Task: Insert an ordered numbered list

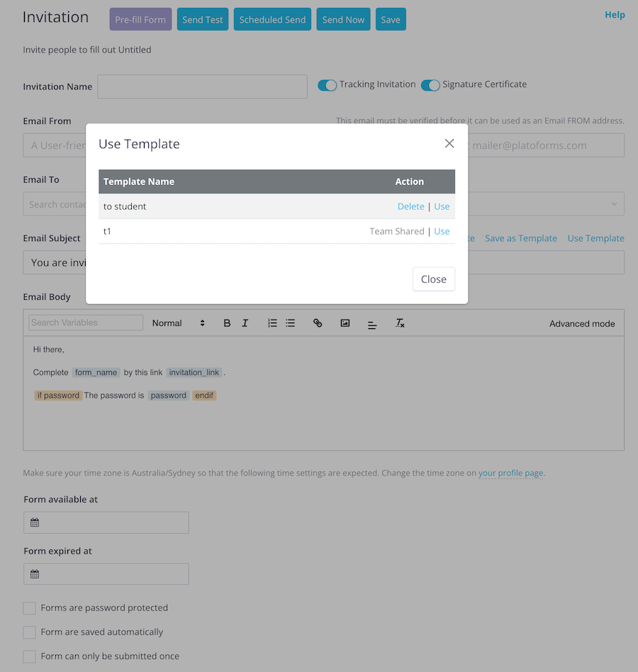Action: [x=272, y=323]
